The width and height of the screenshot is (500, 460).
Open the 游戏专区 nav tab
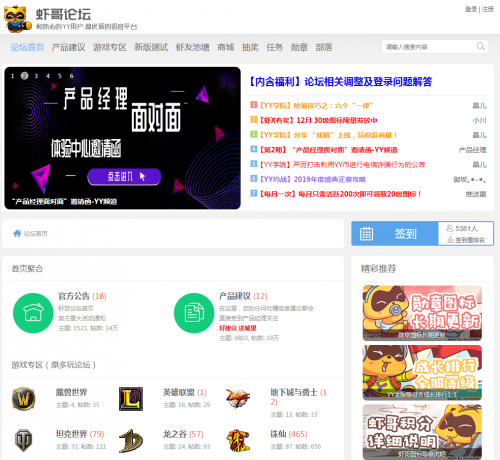click(x=110, y=47)
